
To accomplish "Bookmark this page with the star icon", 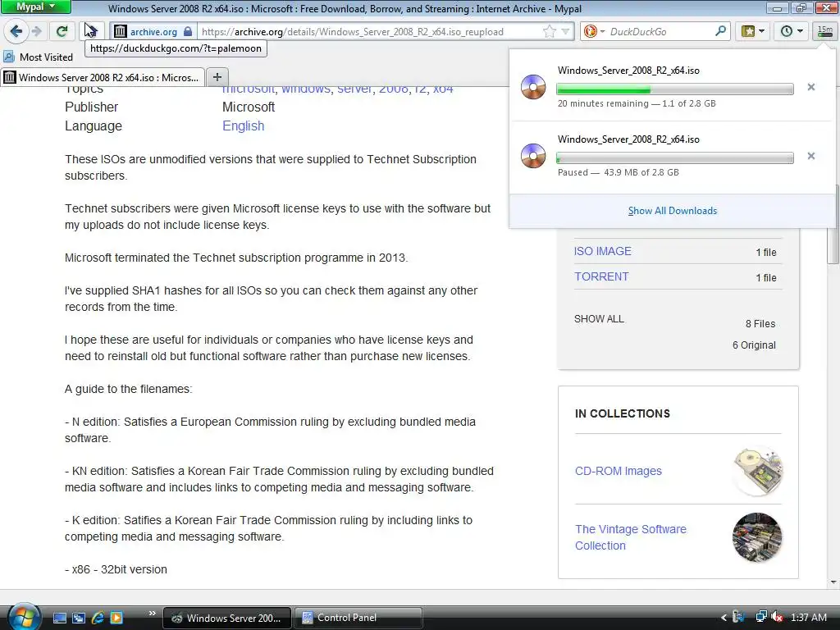I will click(549, 32).
